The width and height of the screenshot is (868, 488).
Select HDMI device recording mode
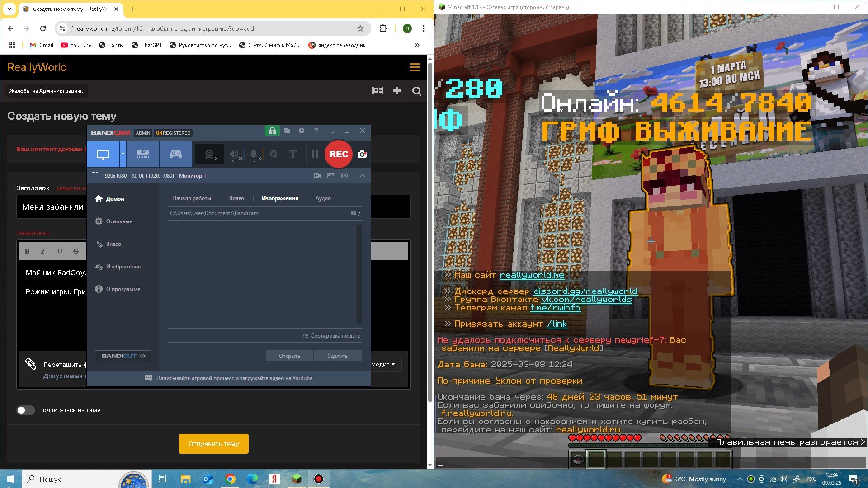coord(143,154)
